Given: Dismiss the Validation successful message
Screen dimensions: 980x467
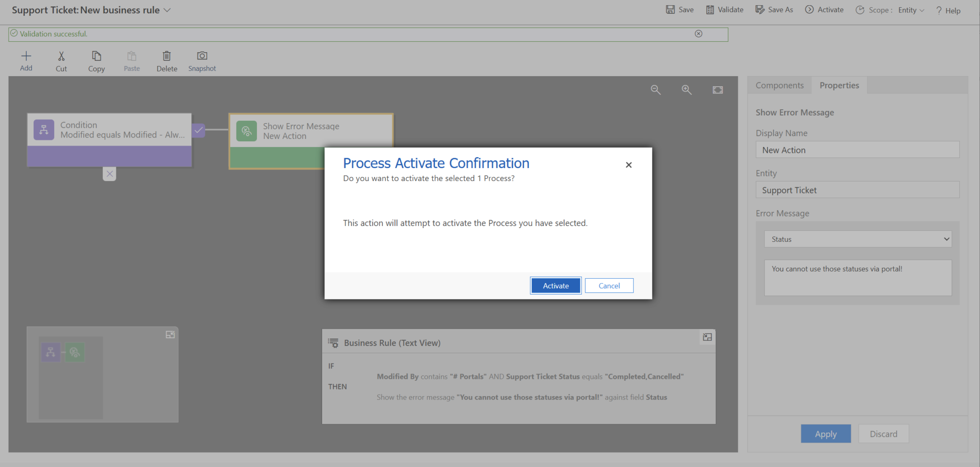Looking at the screenshot, I should click(x=699, y=34).
